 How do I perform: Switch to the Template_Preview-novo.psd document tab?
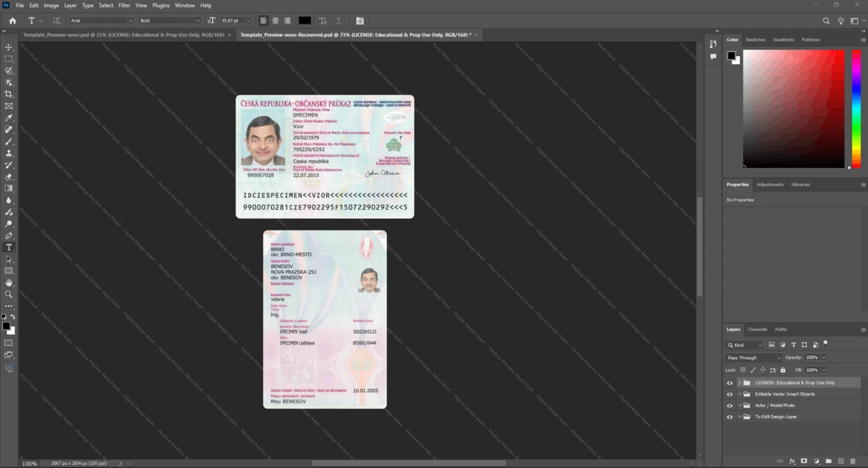[124, 35]
